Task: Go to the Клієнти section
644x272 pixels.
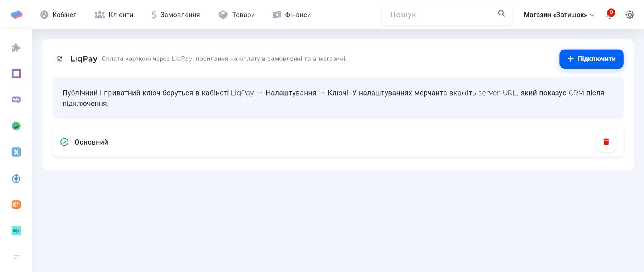Action: point(114,15)
